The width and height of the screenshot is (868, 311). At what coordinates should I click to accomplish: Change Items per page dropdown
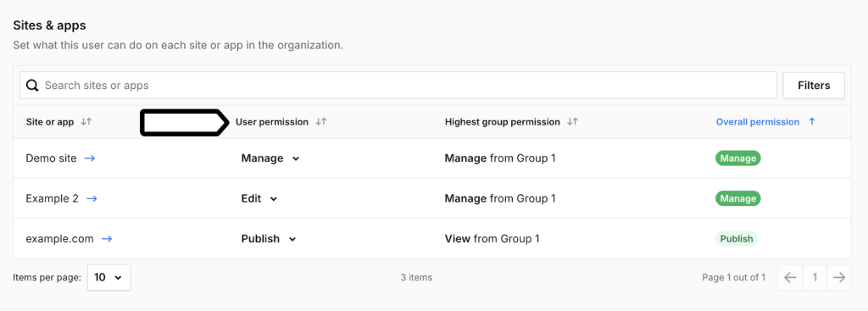tap(109, 277)
